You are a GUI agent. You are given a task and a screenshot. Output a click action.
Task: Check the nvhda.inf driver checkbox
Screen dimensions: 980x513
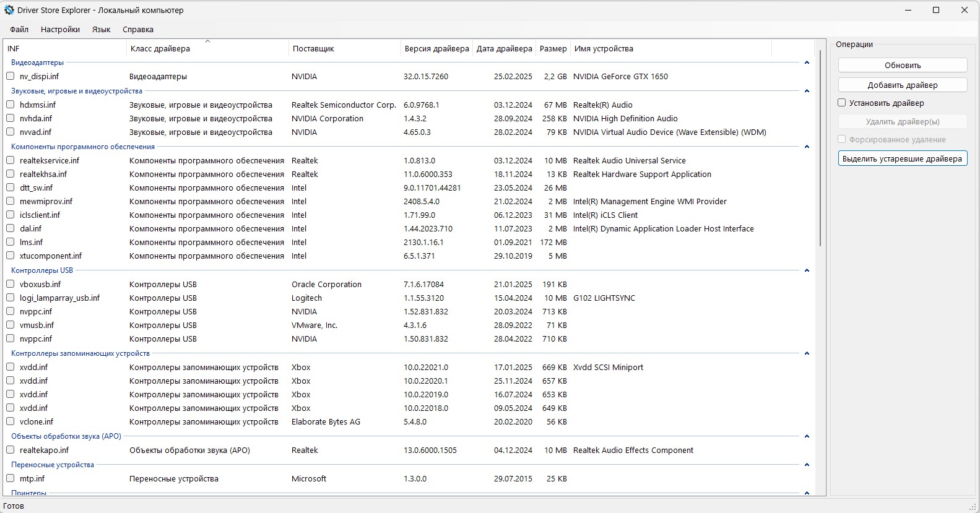click(11, 118)
